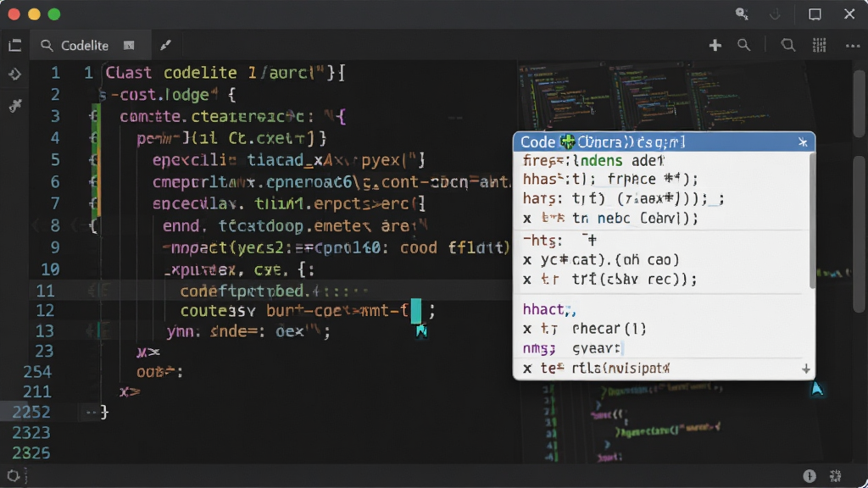
Task: Click line number 254 in the gutter
Action: click(x=37, y=372)
